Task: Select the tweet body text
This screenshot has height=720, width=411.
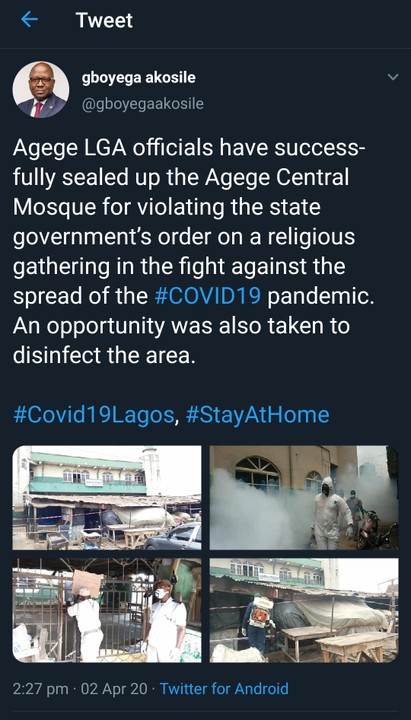Action: tap(193, 253)
